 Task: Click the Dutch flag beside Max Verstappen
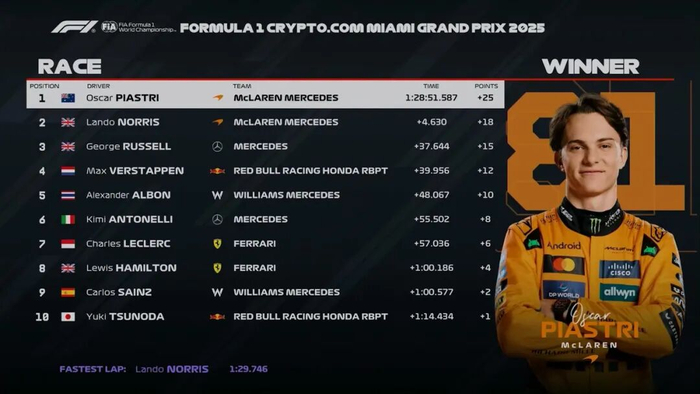pyautogui.click(x=68, y=171)
